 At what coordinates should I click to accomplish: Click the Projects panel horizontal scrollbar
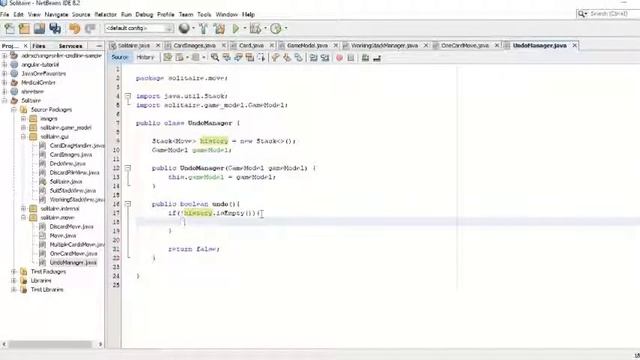point(51,344)
